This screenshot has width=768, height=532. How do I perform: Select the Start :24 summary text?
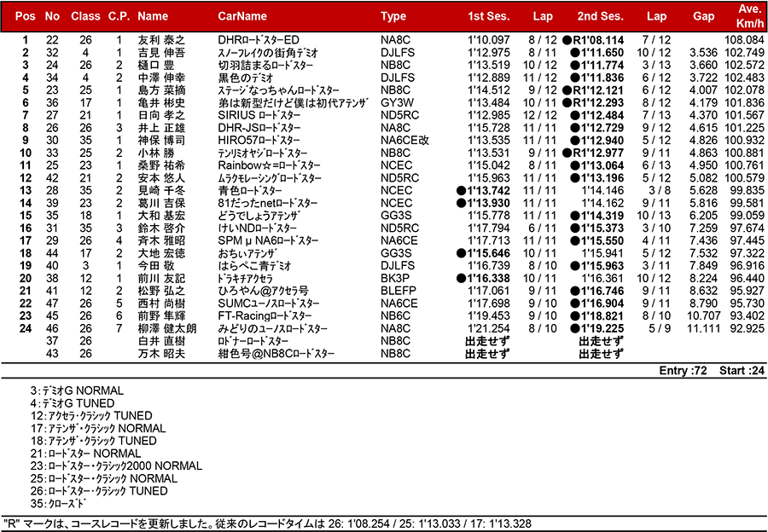[742, 371]
